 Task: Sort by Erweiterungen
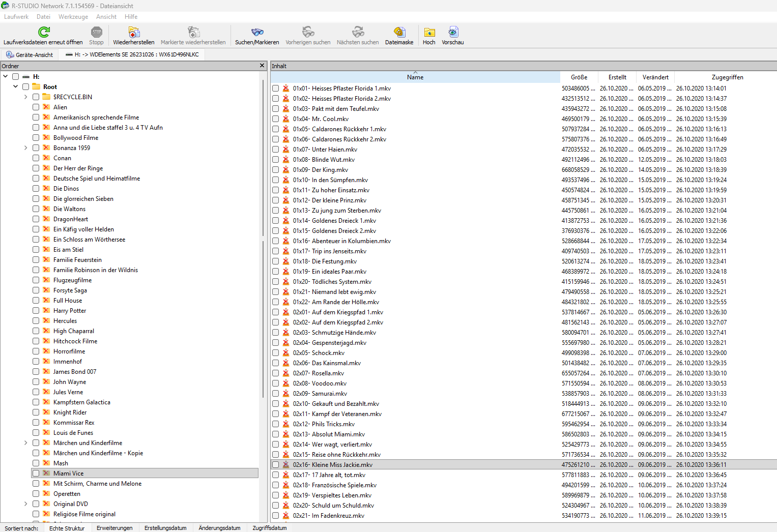click(114, 528)
